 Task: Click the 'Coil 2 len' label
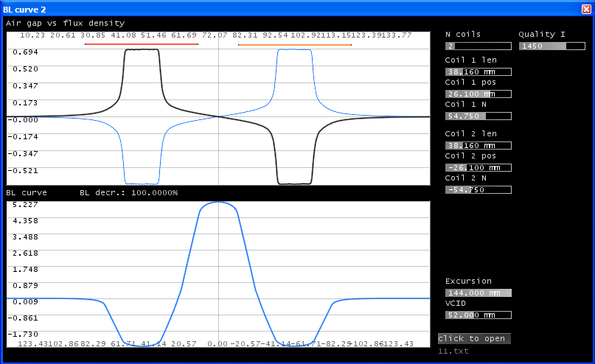click(x=471, y=133)
